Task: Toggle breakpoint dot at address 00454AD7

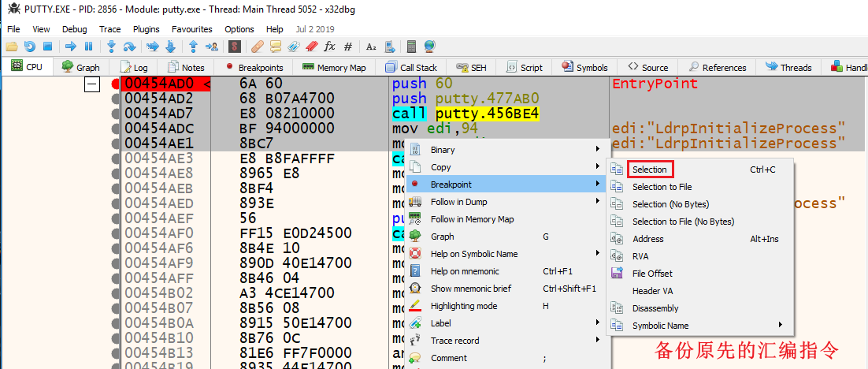Action: coord(116,114)
